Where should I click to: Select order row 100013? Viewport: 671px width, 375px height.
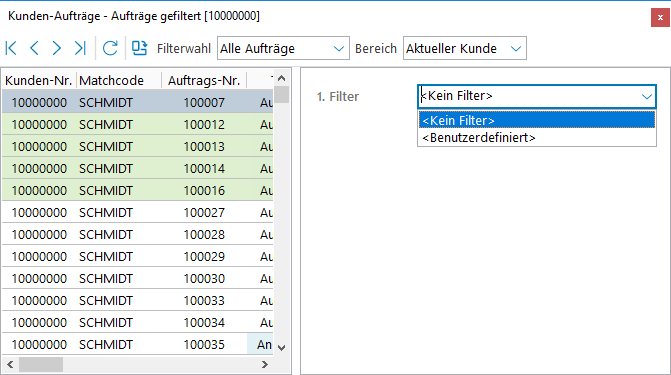(137, 146)
